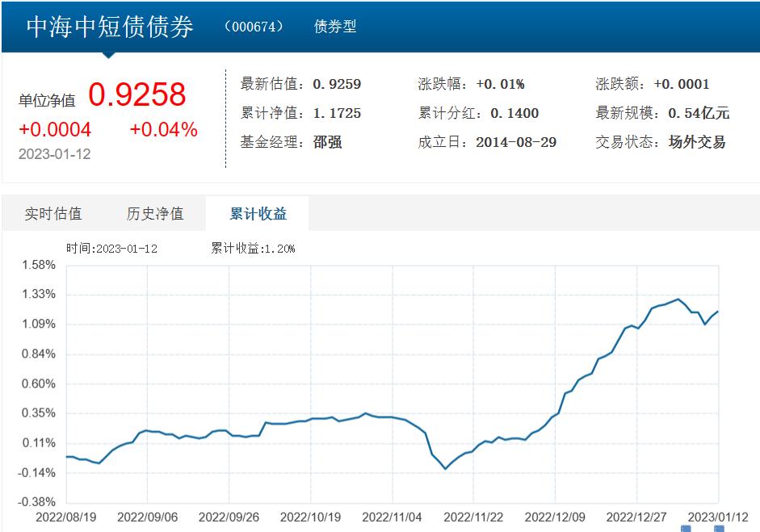This screenshot has width=760, height=532.
Task: Switch to the 实时估值 tab
Action: click(53, 214)
